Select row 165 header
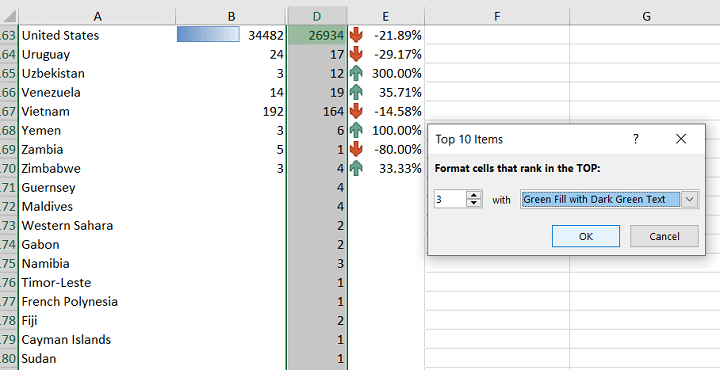720x370 pixels. [9, 73]
